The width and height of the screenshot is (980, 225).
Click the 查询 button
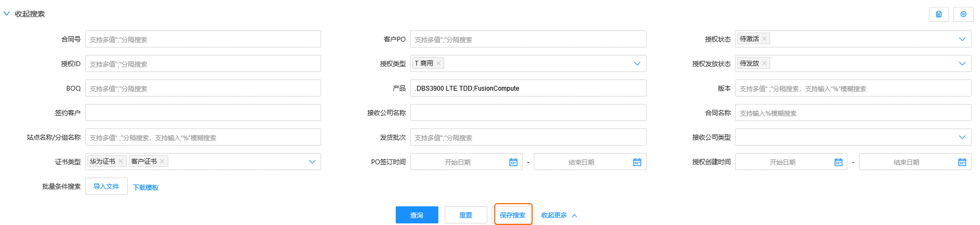416,215
